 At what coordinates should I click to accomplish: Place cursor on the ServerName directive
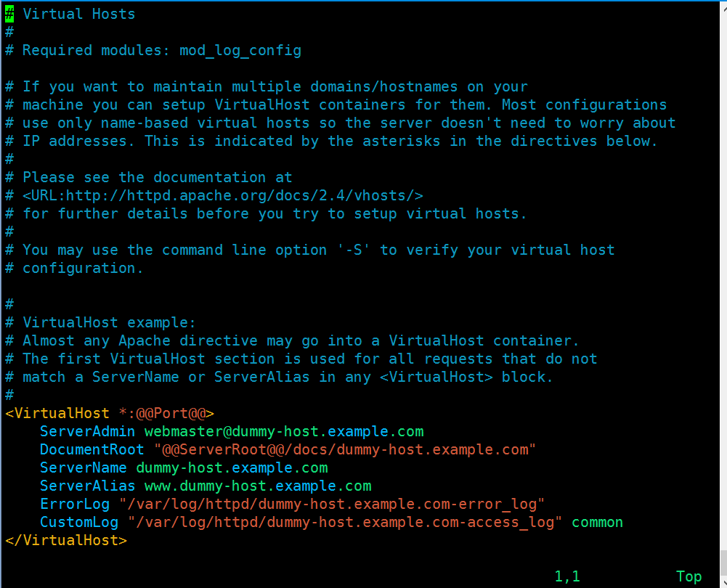tap(84, 467)
